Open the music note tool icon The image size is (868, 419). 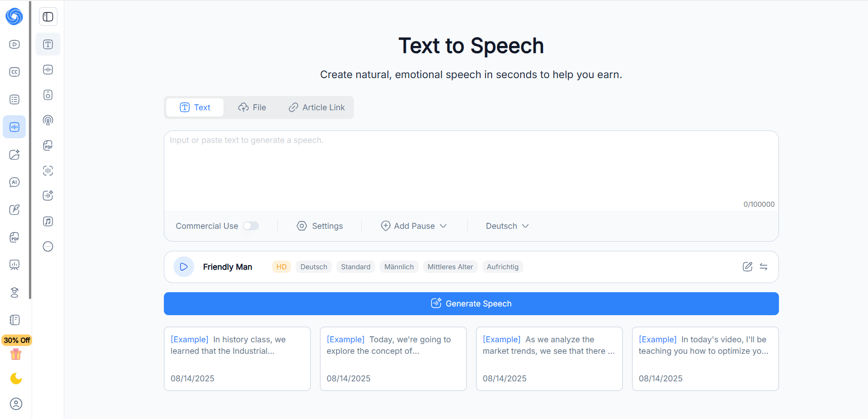click(48, 221)
